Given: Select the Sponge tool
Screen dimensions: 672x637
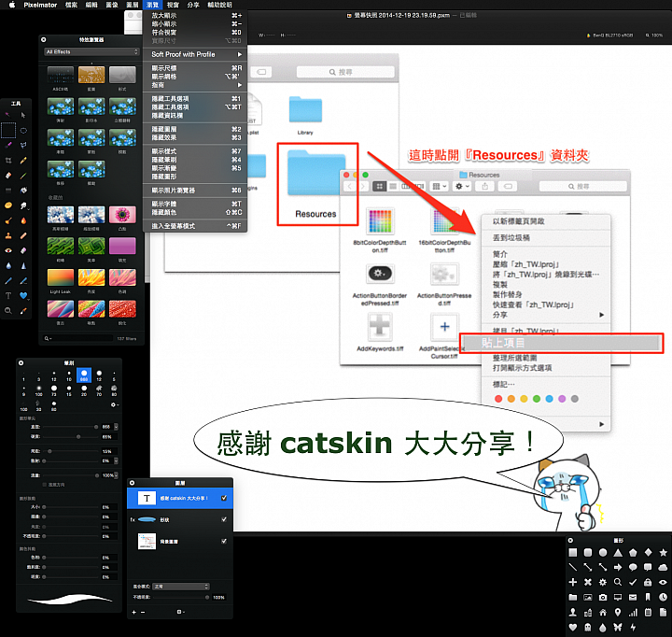Looking at the screenshot, I should pyautogui.click(x=8, y=205).
